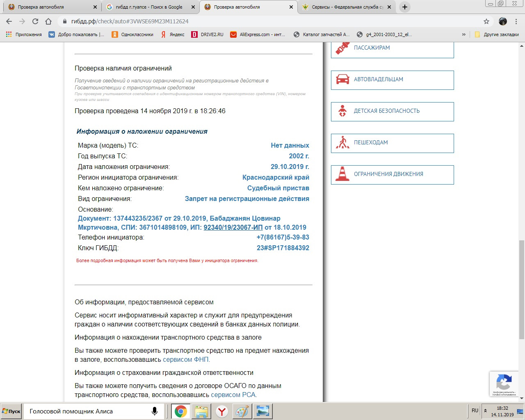Open the g4_2001-2003_12_el bookmark
The image size is (525, 420).
point(384,34)
